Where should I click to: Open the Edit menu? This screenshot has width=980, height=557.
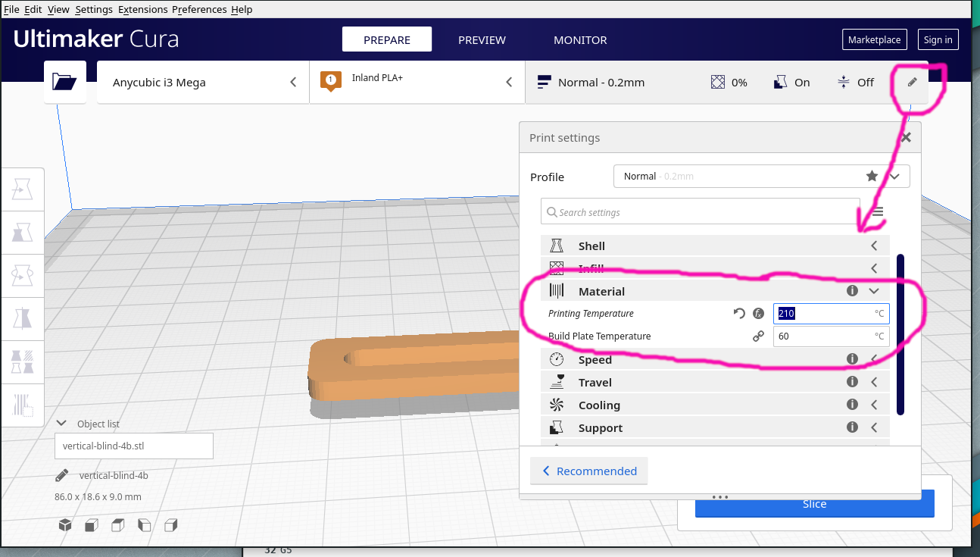pyautogui.click(x=33, y=9)
